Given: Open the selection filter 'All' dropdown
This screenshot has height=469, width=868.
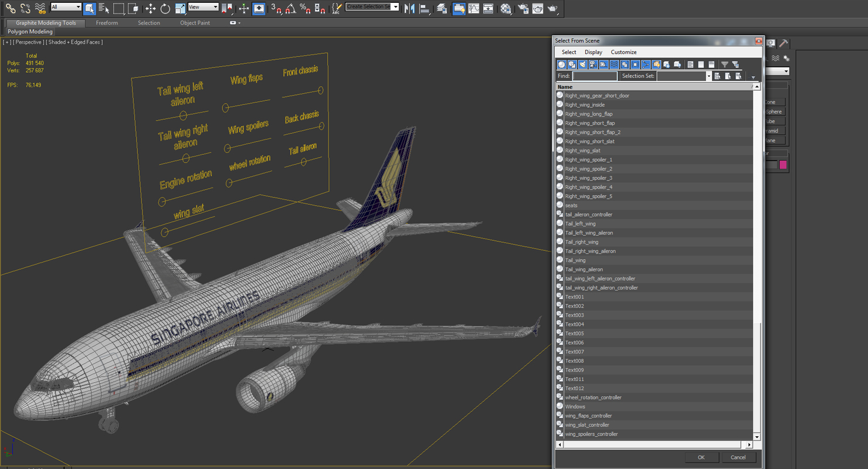Looking at the screenshot, I should coord(66,7).
